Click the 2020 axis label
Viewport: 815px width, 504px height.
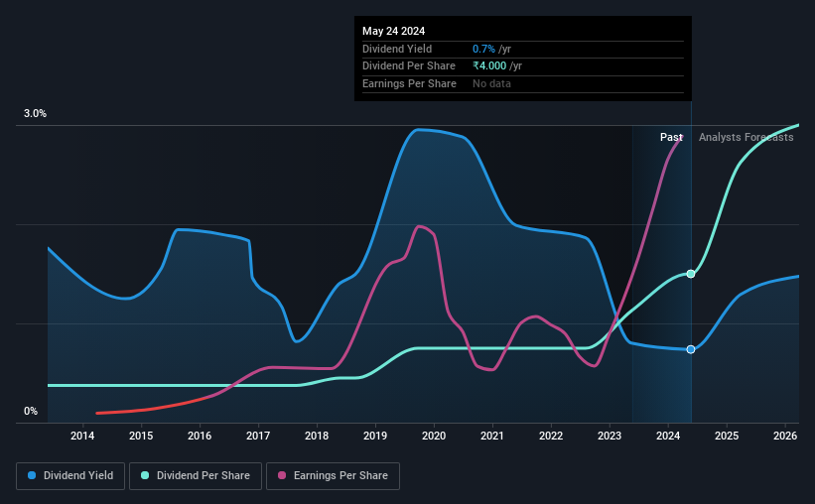pyautogui.click(x=434, y=436)
